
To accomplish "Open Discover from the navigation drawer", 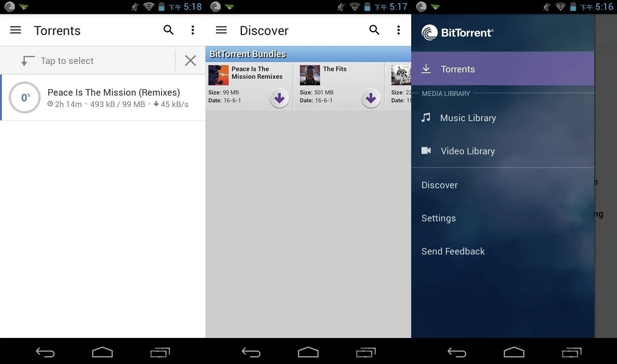I will (x=440, y=185).
